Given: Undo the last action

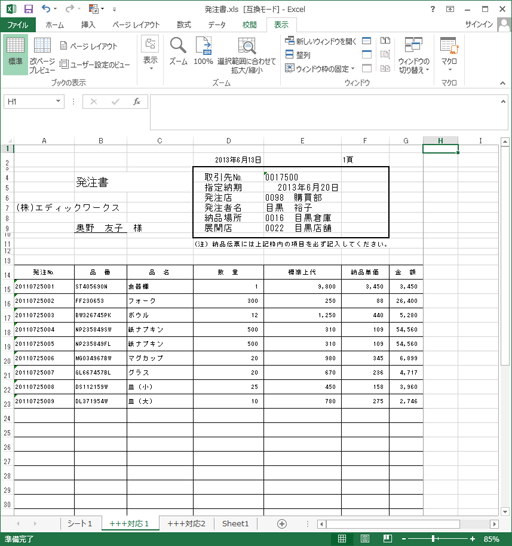Looking at the screenshot, I should coord(46,9).
